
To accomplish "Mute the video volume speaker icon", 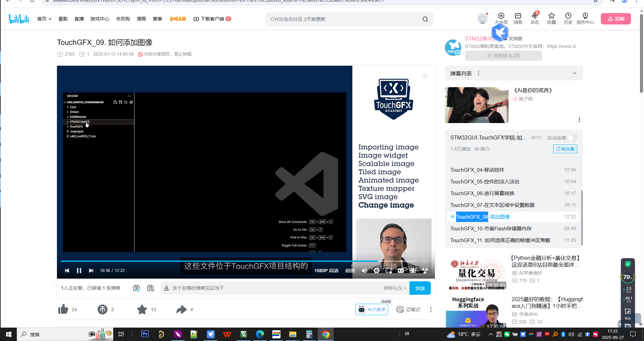I will 365,271.
